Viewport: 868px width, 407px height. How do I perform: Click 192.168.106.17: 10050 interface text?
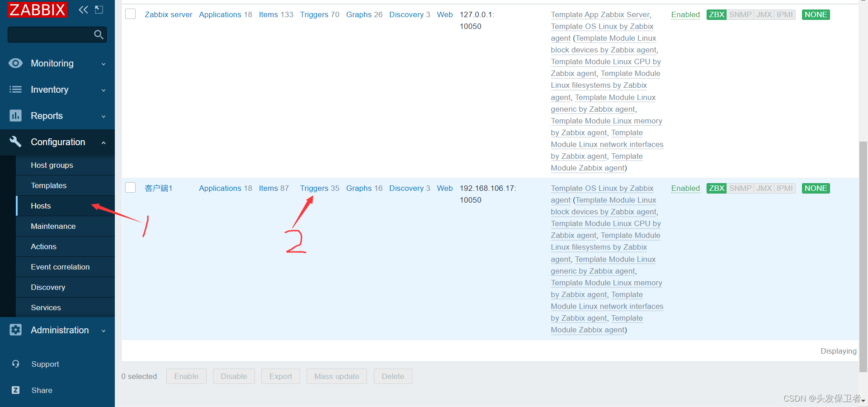tap(488, 194)
